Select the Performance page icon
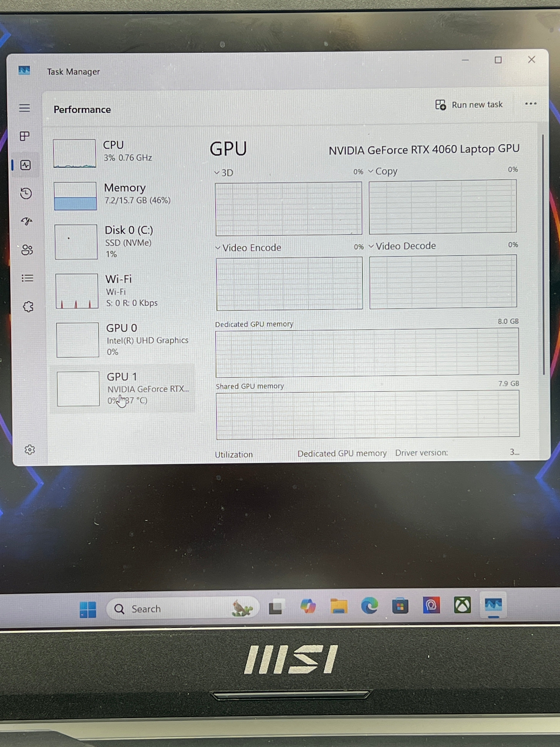This screenshot has height=747, width=560. pos(26,165)
